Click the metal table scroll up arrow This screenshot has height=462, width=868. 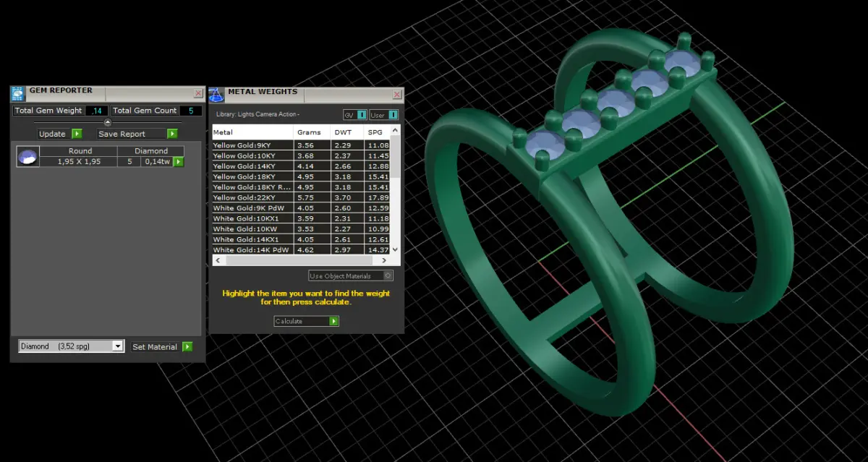click(x=394, y=130)
